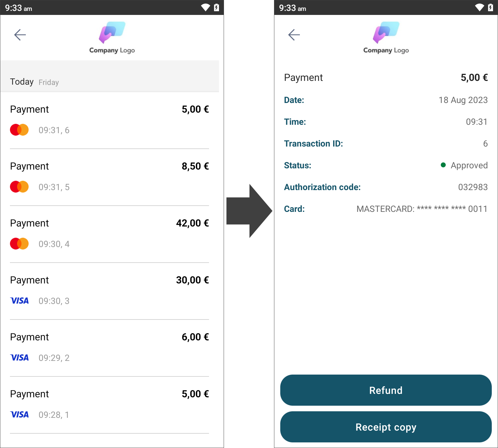Tap the Today Friday date header
The image size is (498, 448).
pyautogui.click(x=109, y=76)
